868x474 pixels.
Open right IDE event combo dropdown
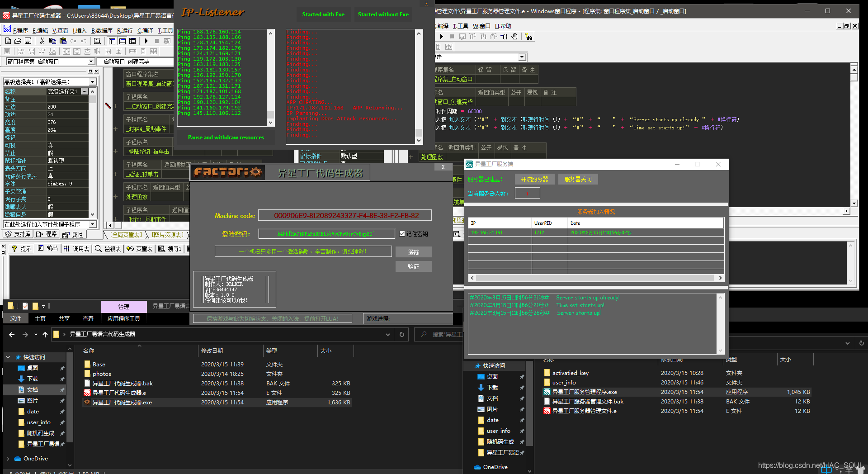coord(522,57)
